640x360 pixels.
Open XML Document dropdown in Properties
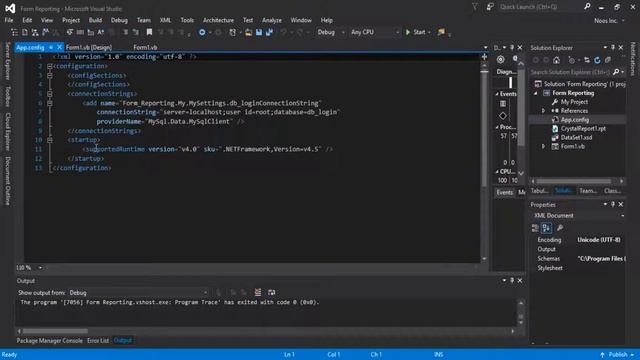click(578, 216)
